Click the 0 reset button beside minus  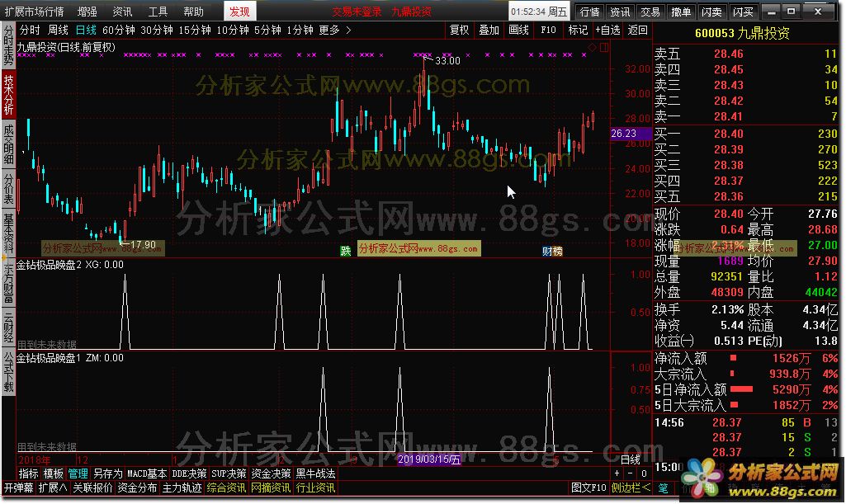point(643,473)
